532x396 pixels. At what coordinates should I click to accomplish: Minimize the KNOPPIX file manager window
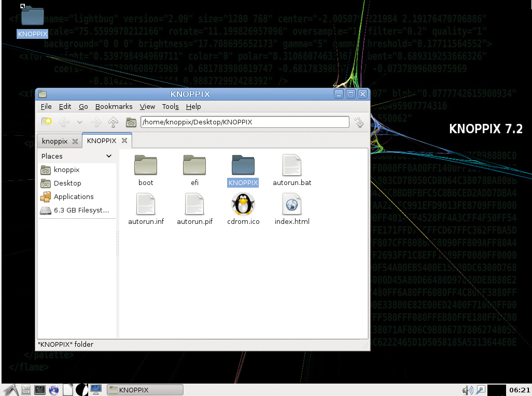click(x=339, y=94)
